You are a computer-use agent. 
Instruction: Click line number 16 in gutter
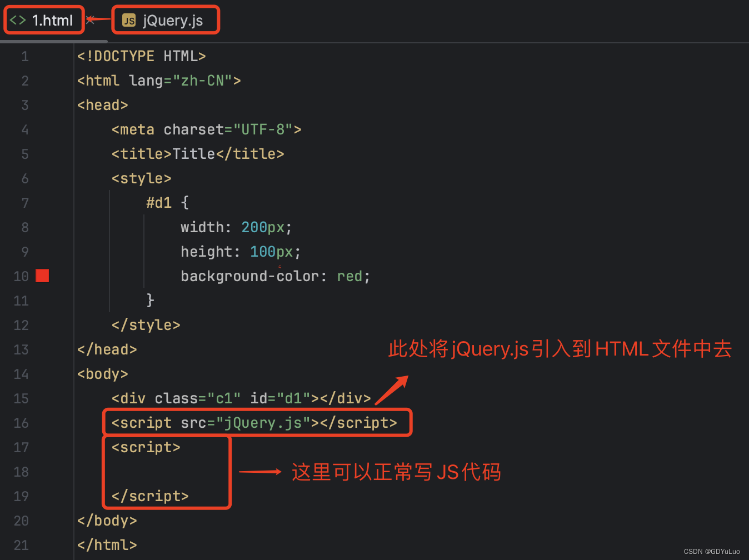pyautogui.click(x=21, y=423)
